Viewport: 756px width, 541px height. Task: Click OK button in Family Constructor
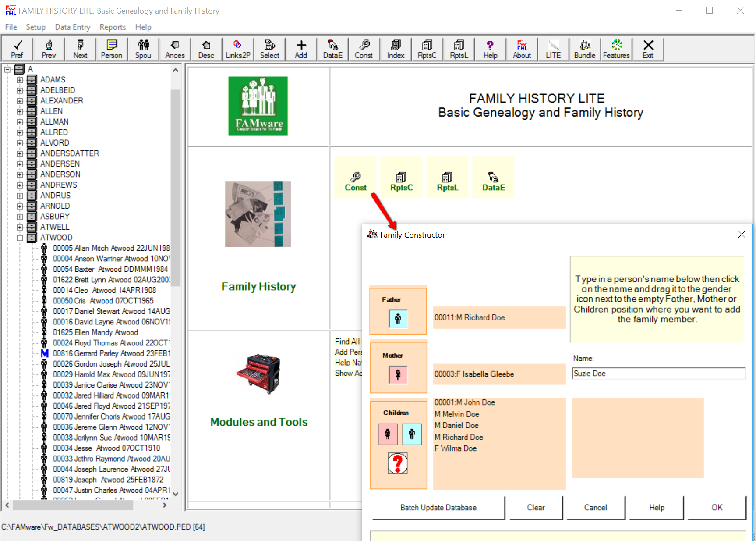pyautogui.click(x=717, y=508)
